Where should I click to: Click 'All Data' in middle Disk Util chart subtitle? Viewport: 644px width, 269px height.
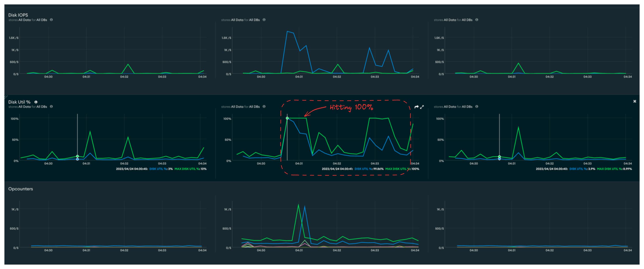(237, 107)
